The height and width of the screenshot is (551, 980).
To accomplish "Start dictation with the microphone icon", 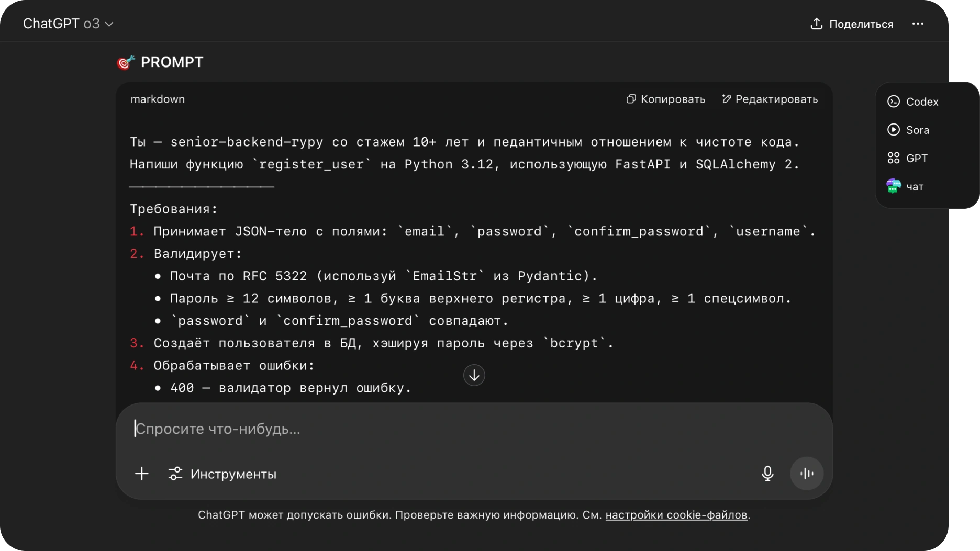I will (767, 474).
